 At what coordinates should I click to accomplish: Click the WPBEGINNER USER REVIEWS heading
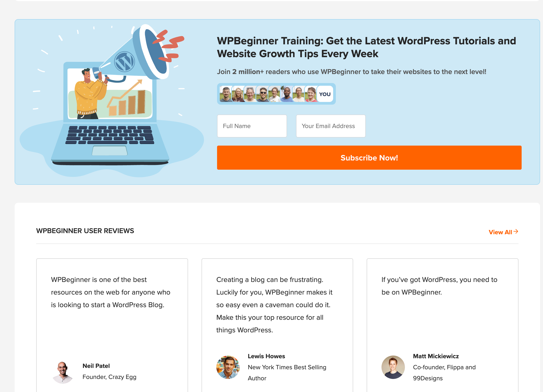click(85, 231)
